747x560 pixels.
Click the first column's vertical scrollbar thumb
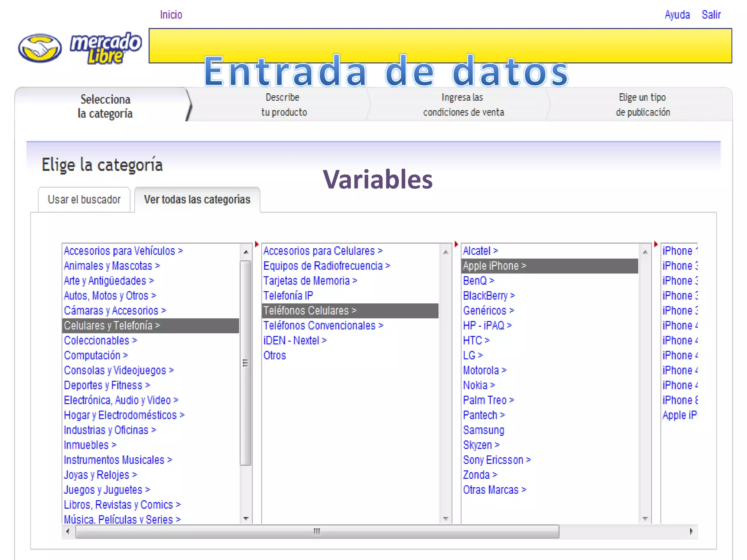point(246,363)
